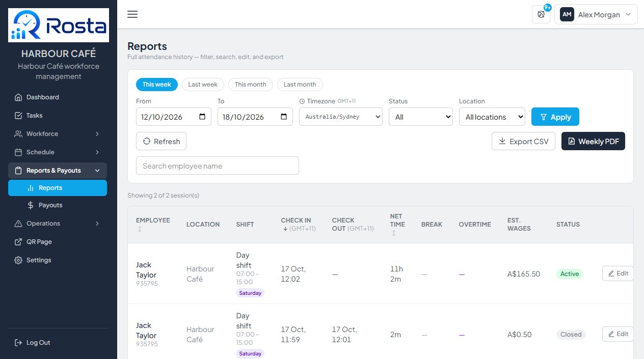The height and width of the screenshot is (359, 644).
Task: Click check-in time 17 Oct, 12:02
Action: (294, 273)
